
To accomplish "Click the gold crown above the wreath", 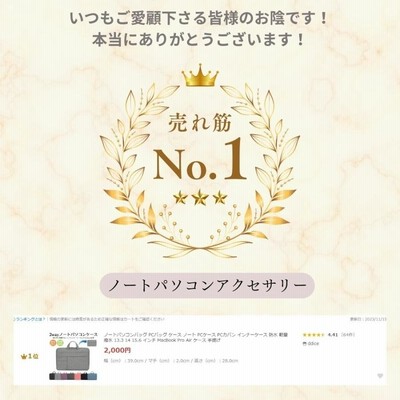I will [x=200, y=75].
